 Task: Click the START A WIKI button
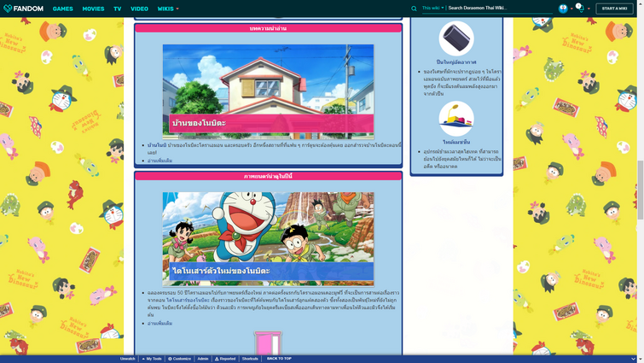614,9
